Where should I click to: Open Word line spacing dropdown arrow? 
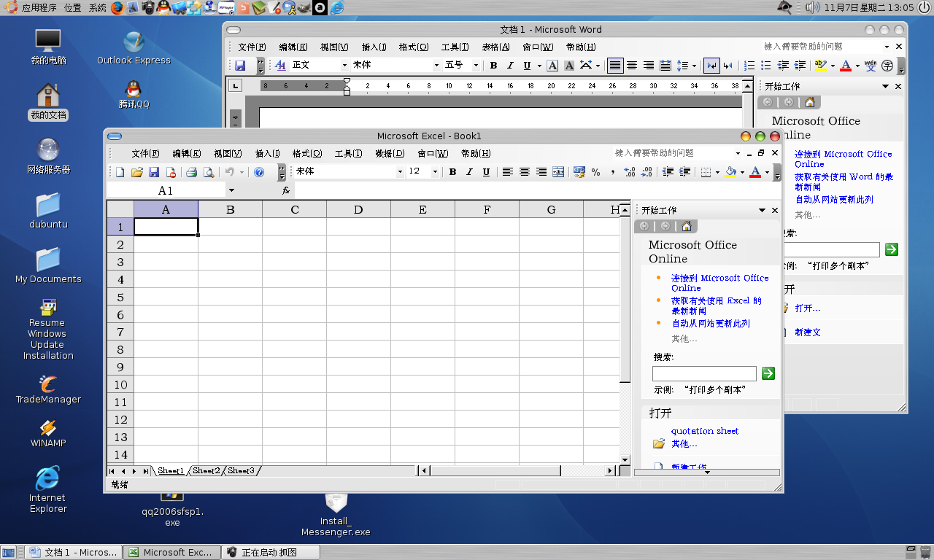694,66
